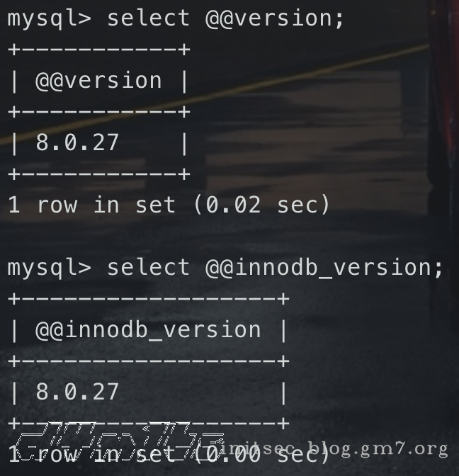Select the @@version column header
The image size is (459, 476).
pos(98,81)
